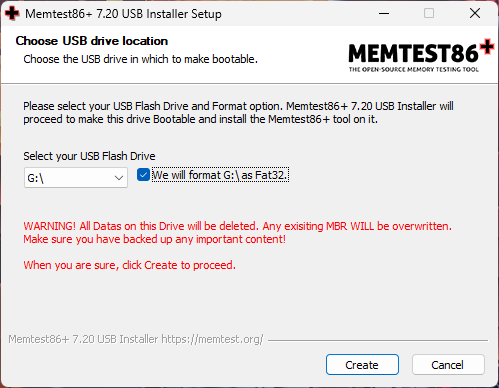
Task: Select the G:\ drive combo box field
Action: click(x=76, y=178)
